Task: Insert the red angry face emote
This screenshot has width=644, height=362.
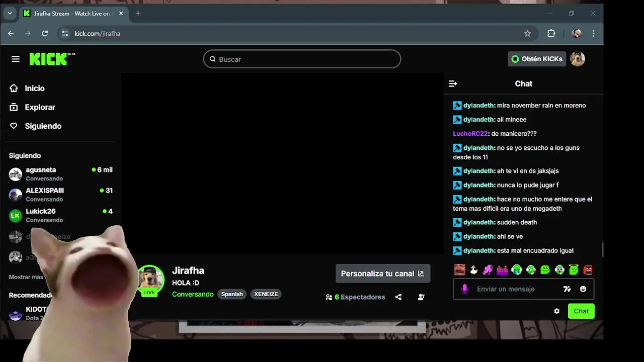Action: click(x=588, y=270)
